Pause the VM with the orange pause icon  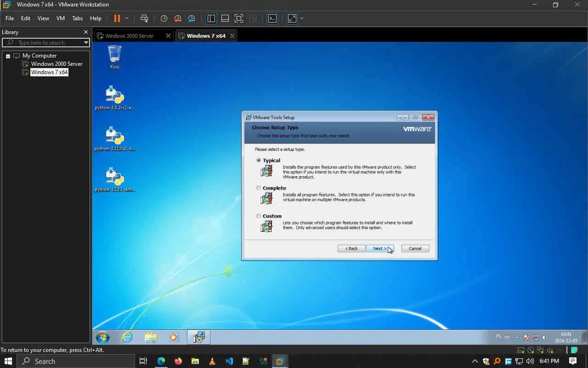(117, 18)
